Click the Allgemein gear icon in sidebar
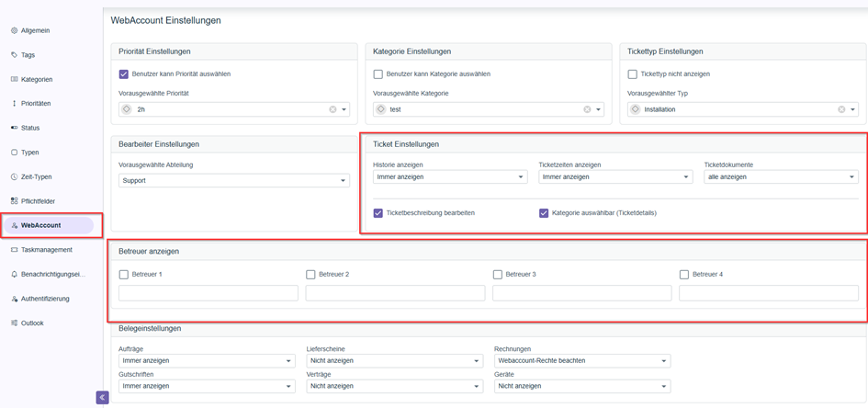Viewport: 868px width, 408px height. (x=14, y=30)
